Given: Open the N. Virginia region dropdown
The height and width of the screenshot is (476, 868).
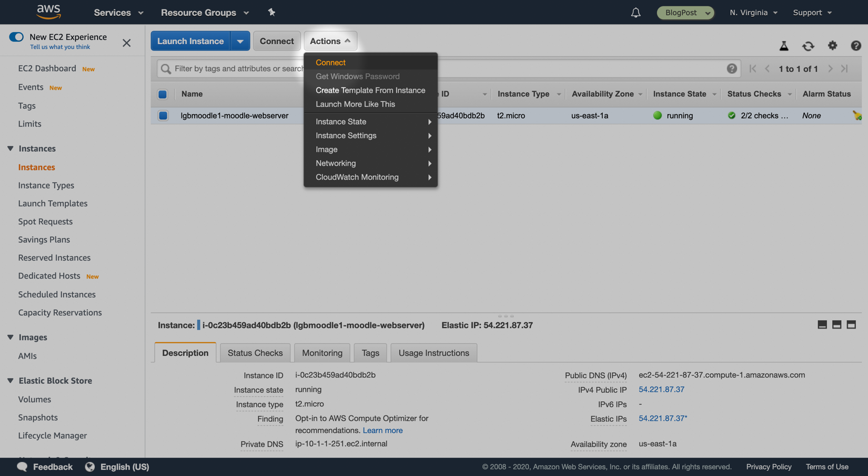Looking at the screenshot, I should (x=753, y=13).
